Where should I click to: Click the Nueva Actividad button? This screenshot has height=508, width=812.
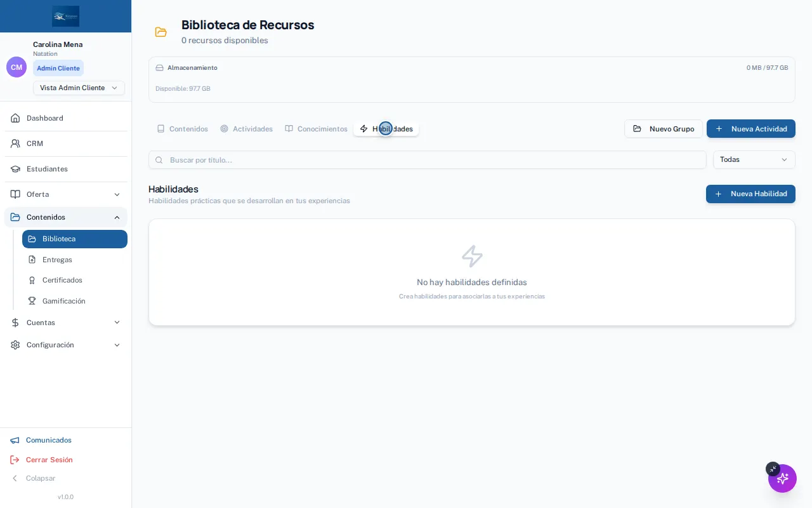point(751,129)
